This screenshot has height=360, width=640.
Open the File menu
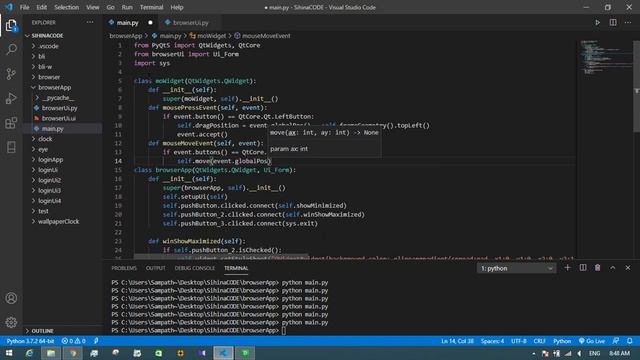point(24,7)
